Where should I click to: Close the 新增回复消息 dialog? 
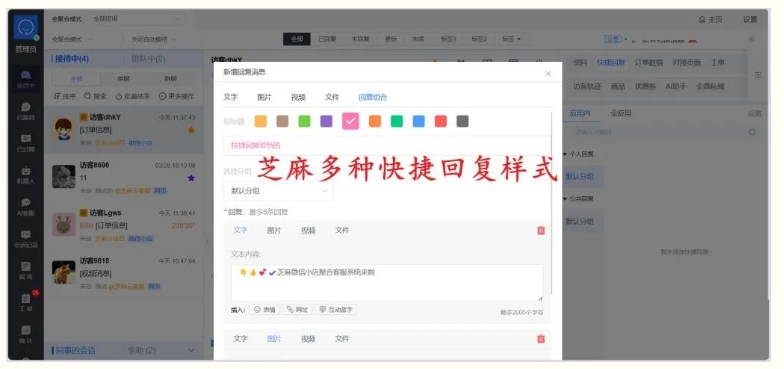tap(548, 74)
